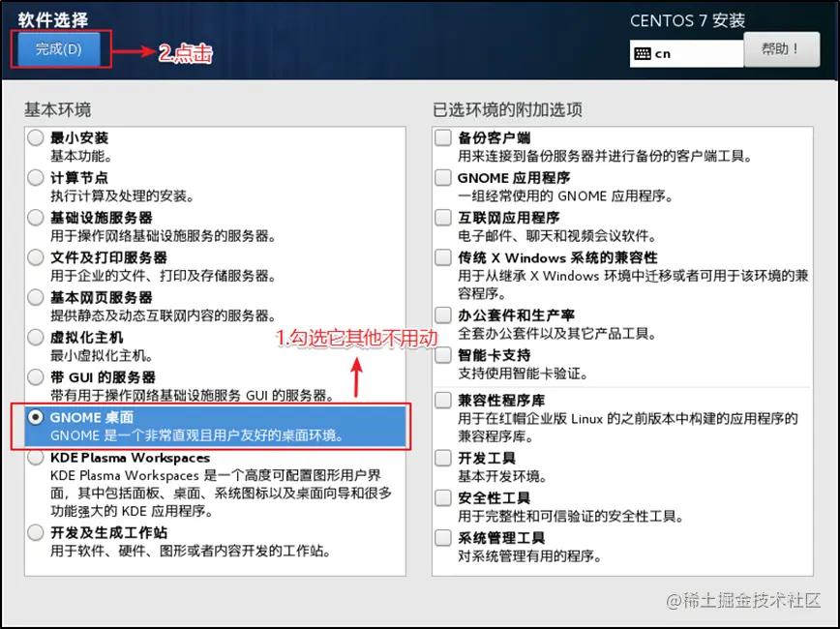Enable the GNOME 应用程序 add-on checkbox
Screen dimensions: 840x629
pos(443,177)
